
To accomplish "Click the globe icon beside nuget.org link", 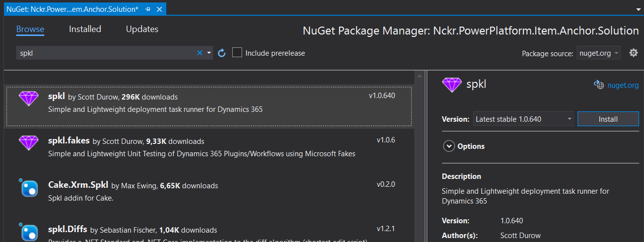I will point(599,85).
